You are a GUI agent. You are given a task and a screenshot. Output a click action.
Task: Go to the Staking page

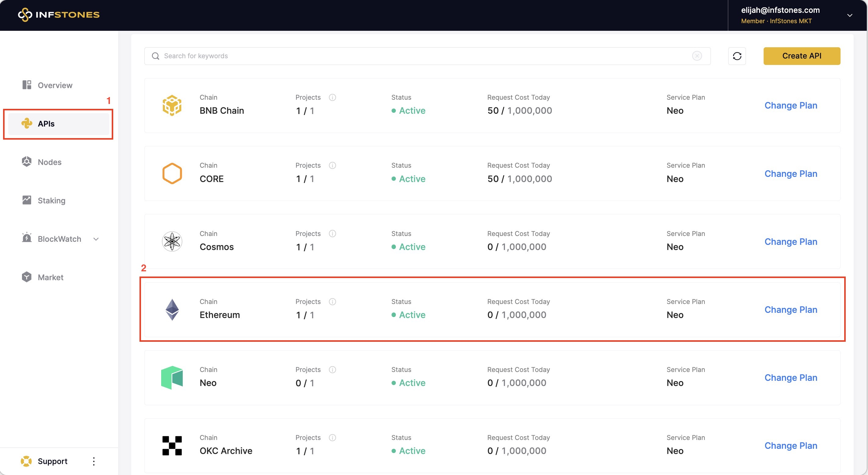(x=51, y=200)
